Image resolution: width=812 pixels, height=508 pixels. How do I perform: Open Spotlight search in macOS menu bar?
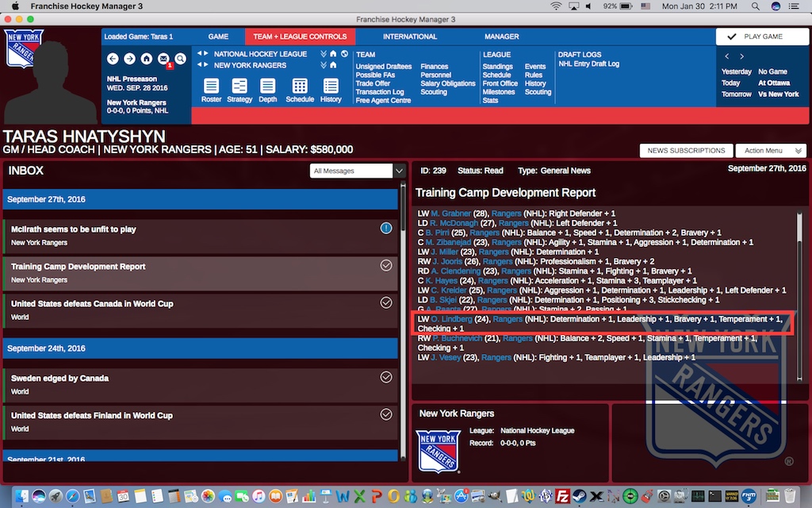pos(756,6)
